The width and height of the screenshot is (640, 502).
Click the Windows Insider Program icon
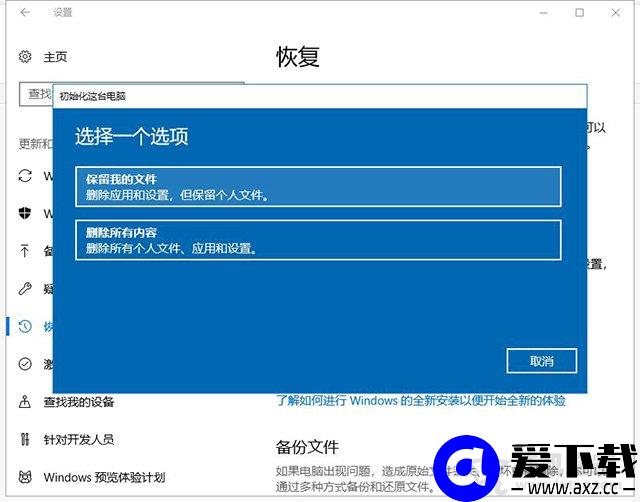click(25, 477)
